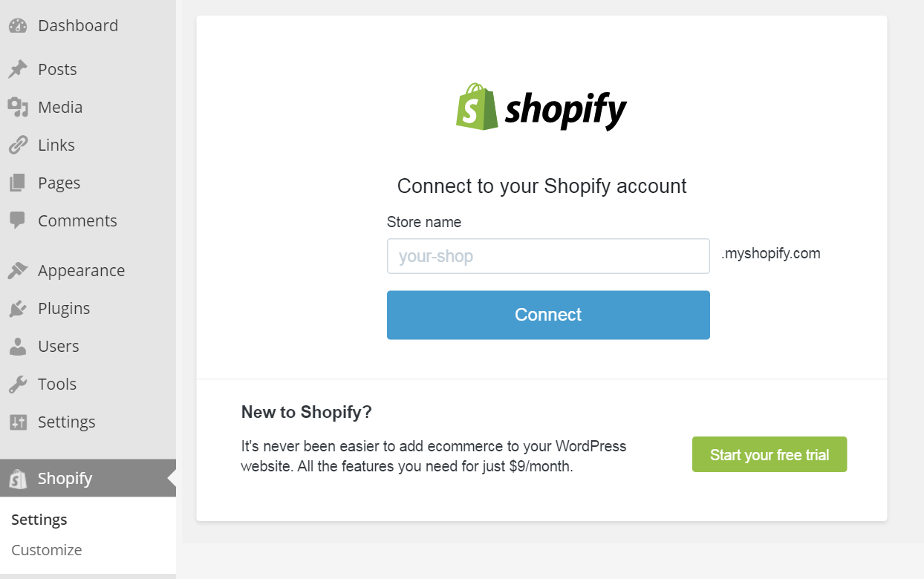
Task: Click the blue Connect button
Action: pyautogui.click(x=548, y=315)
